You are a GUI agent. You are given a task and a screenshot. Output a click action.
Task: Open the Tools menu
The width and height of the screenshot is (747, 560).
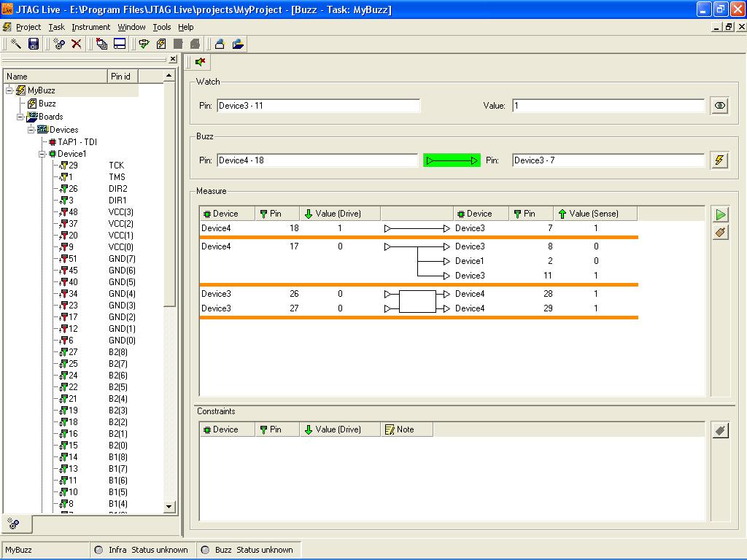coord(161,27)
